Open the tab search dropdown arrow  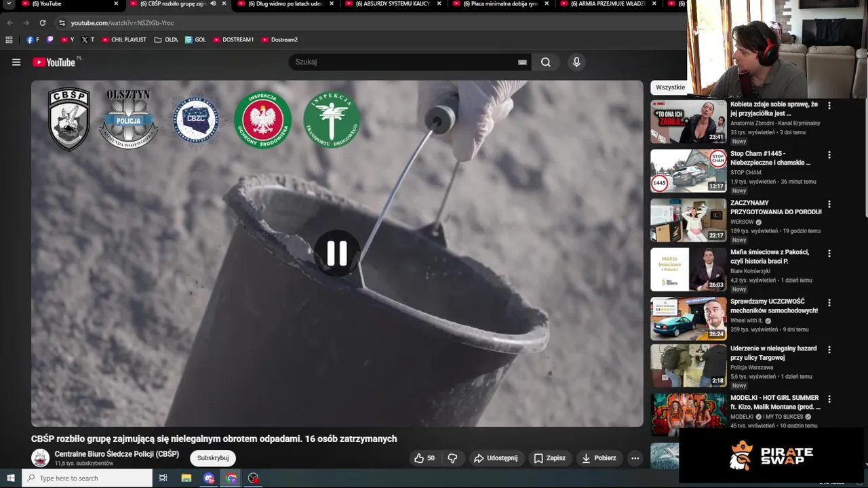tap(8, 4)
